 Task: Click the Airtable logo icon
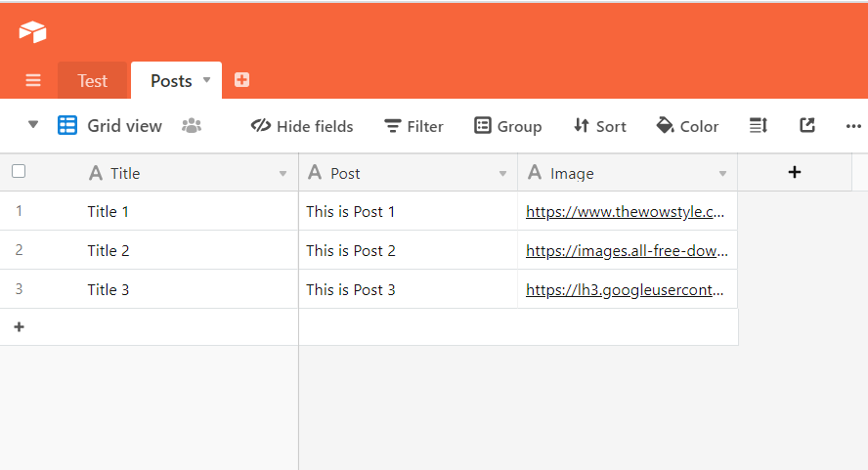[32, 31]
